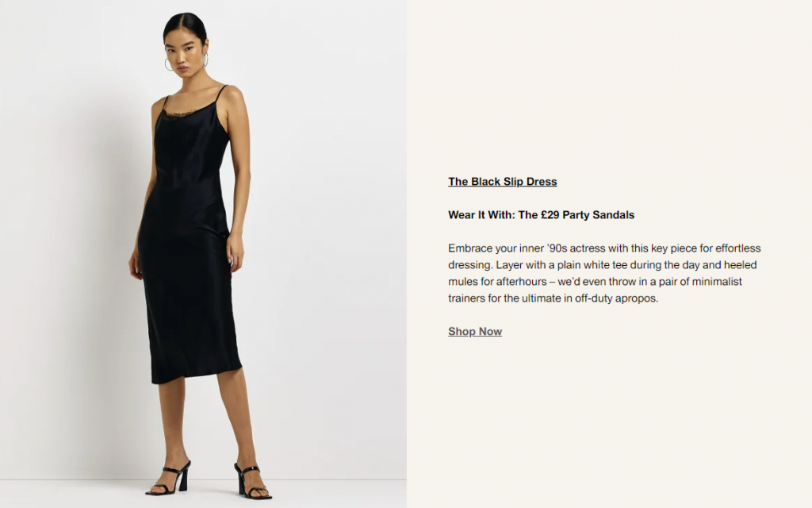Click the words 'Party Sandals' in the heading
The image size is (812, 508).
pyautogui.click(x=599, y=214)
